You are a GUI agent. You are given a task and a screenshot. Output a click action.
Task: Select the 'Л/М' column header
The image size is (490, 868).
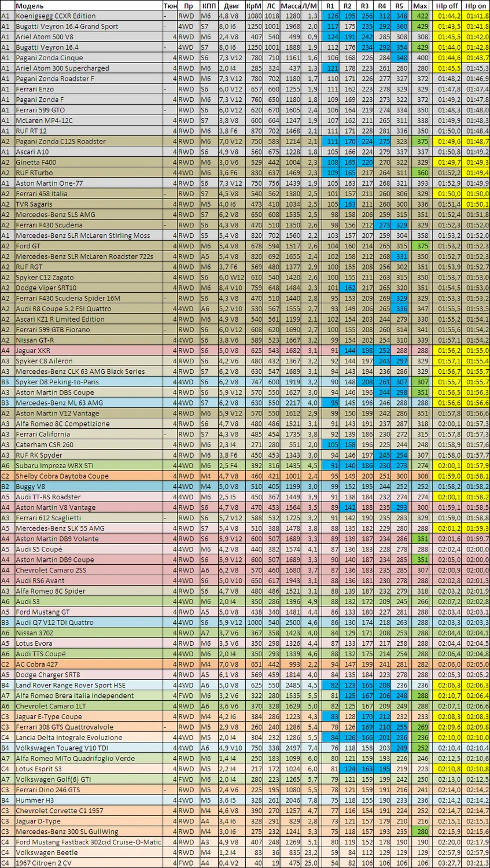pyautogui.click(x=311, y=5)
